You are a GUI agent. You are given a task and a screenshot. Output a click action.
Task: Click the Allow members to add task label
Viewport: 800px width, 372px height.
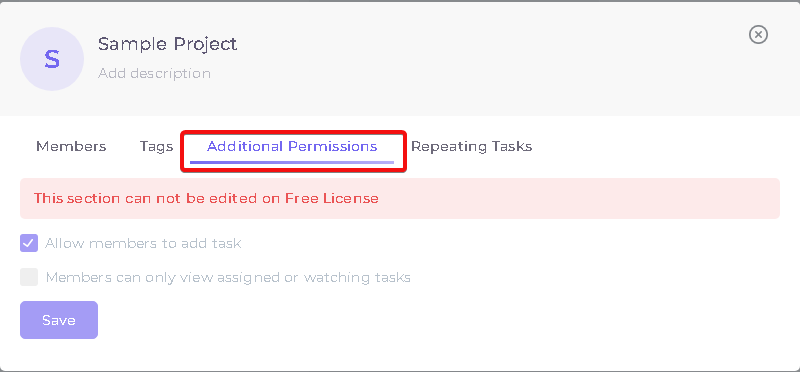[x=143, y=243]
